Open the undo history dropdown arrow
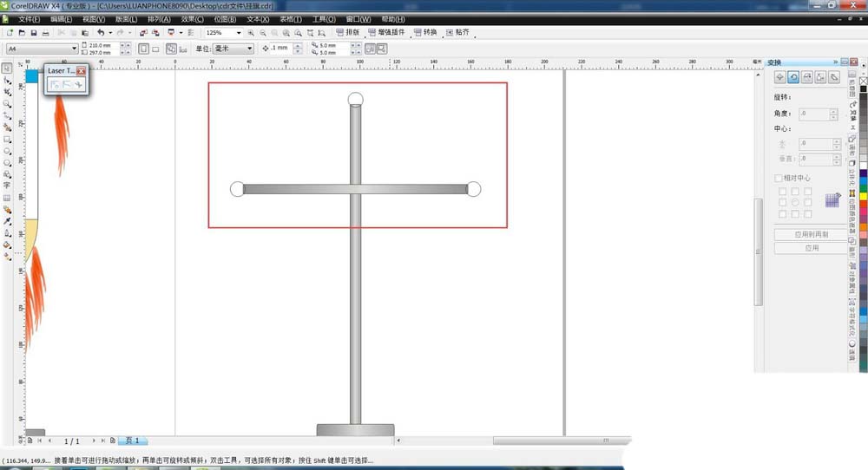The height and width of the screenshot is (470, 868). 110,33
